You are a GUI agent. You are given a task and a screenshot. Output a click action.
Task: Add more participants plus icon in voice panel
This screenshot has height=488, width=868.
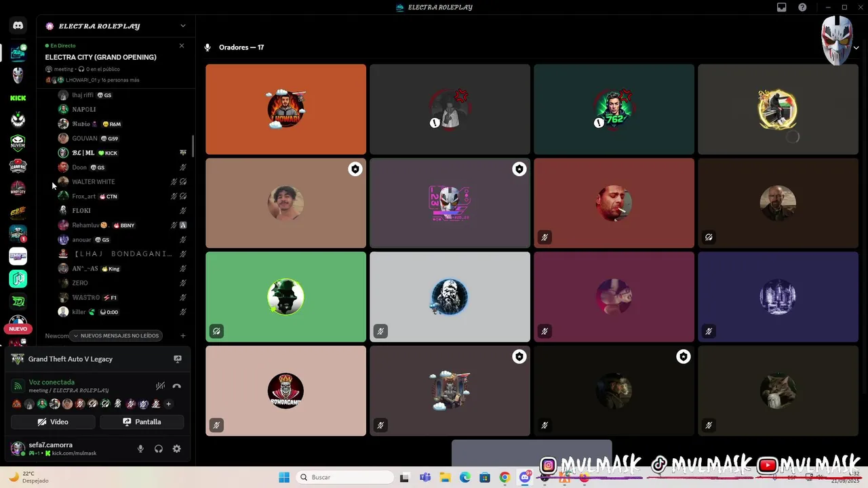(x=169, y=404)
